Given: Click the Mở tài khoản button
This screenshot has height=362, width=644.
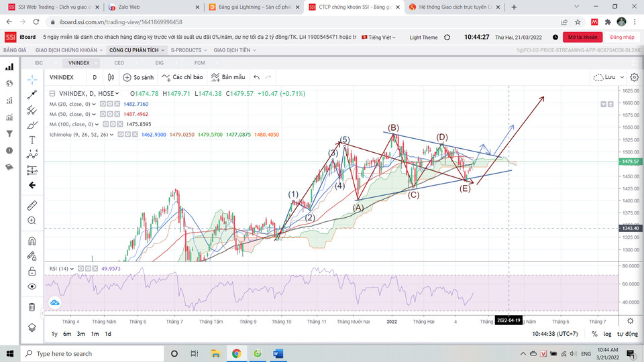Looking at the screenshot, I should click(x=581, y=38).
